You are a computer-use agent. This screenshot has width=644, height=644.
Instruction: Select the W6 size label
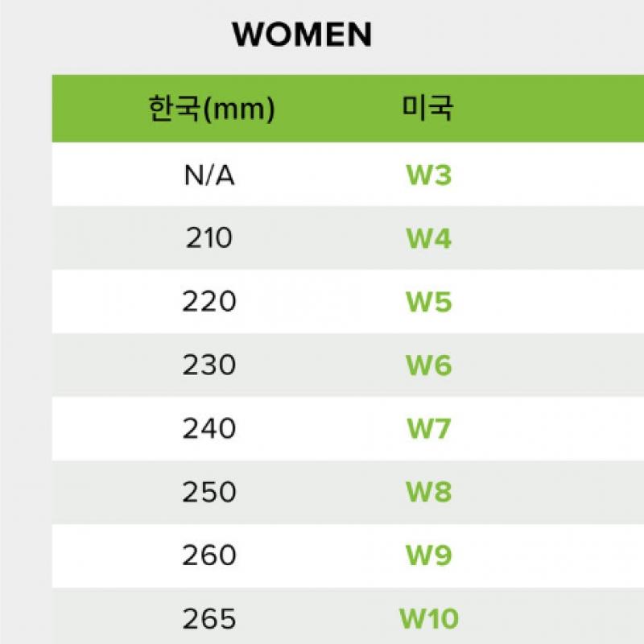[428, 365]
